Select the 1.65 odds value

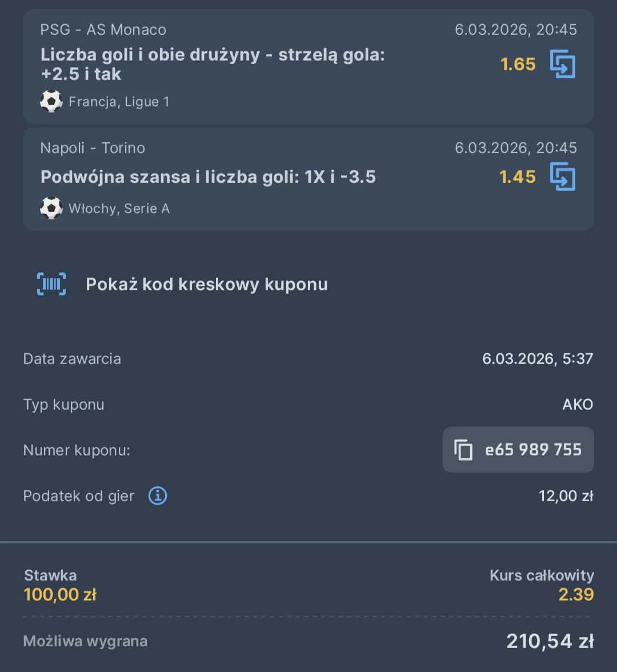pyautogui.click(x=518, y=64)
